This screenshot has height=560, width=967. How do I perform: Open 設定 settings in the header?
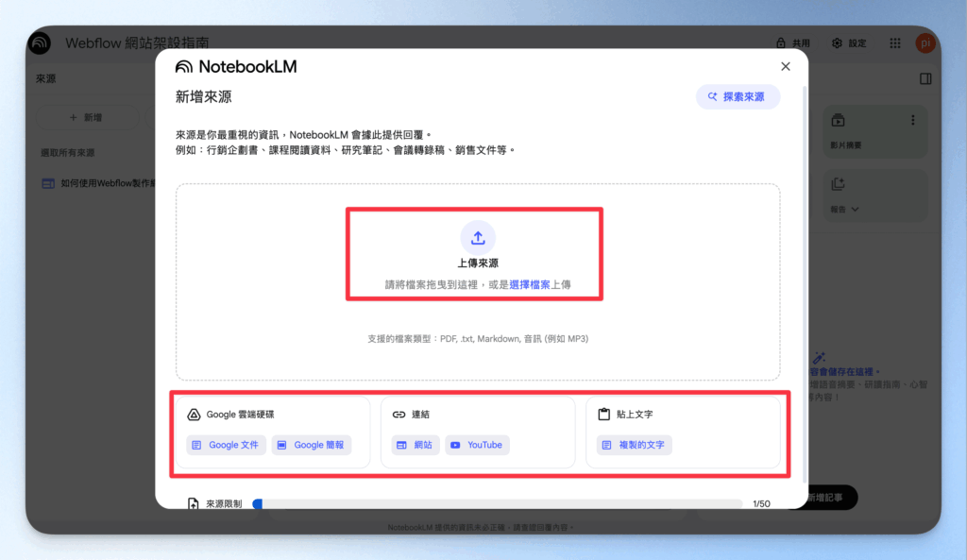tap(849, 43)
